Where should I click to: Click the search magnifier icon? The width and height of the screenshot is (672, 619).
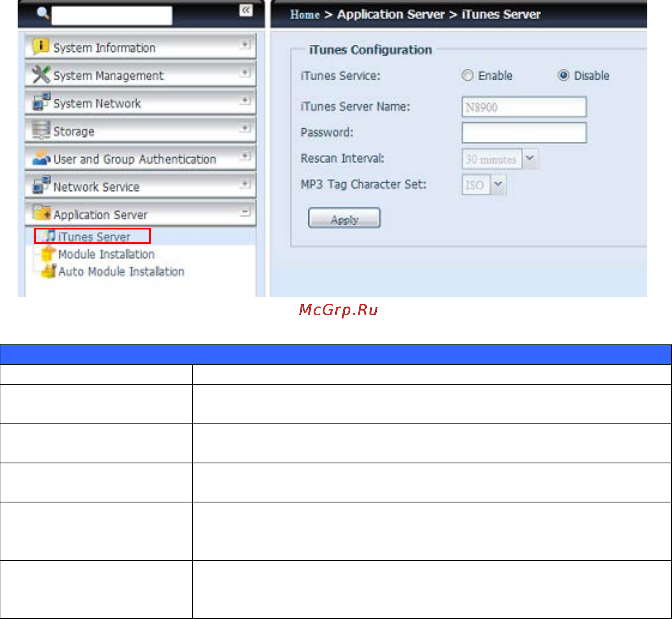[43, 14]
